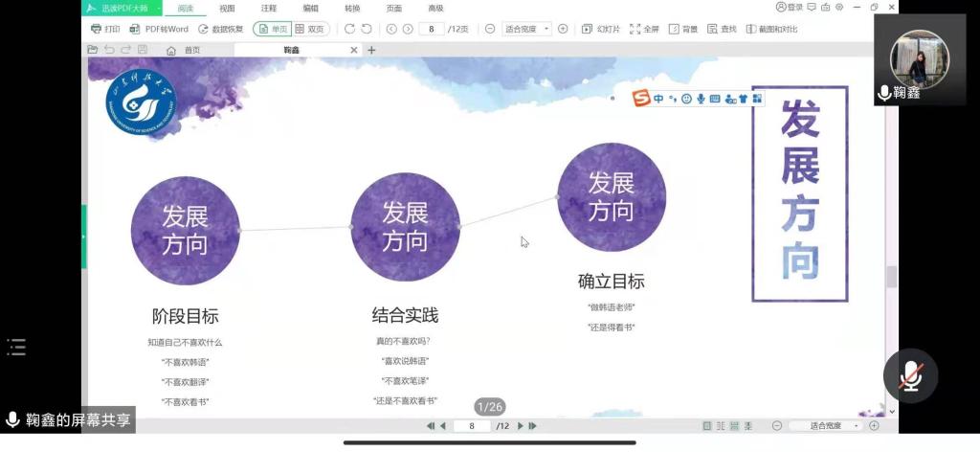Screen dimensions: 980x452
Task: Click the page number field in toolbar
Action: point(432,29)
